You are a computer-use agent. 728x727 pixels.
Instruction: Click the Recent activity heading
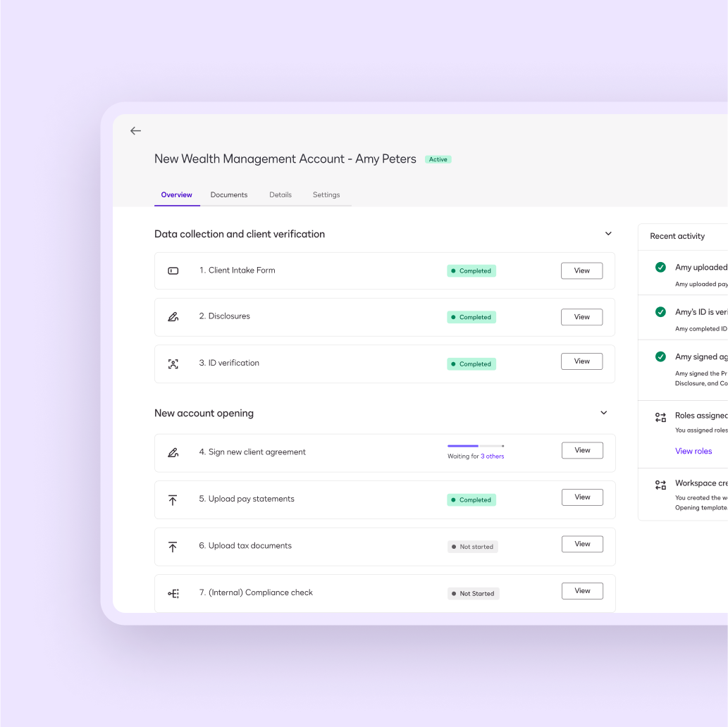click(677, 236)
